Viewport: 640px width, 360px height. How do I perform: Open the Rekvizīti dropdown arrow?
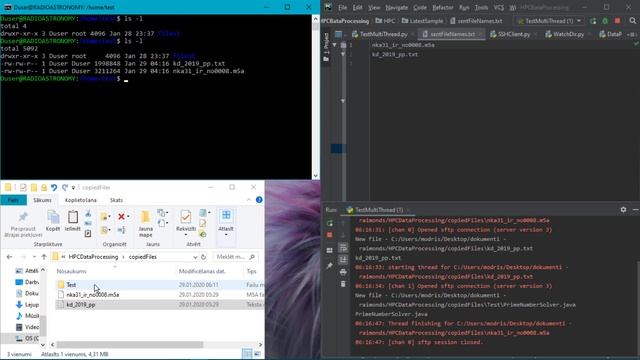186,235
